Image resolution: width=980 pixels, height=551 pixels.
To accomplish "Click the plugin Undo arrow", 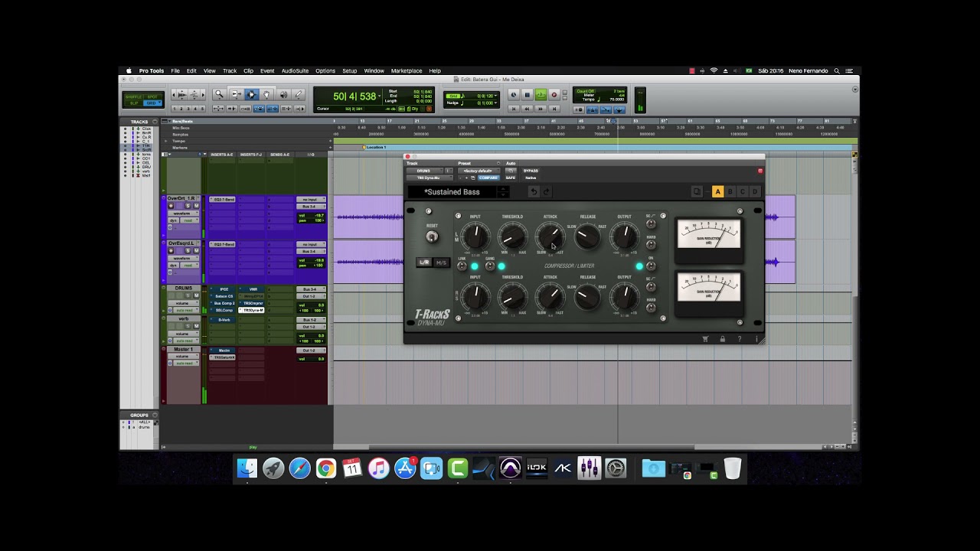I will click(x=534, y=192).
